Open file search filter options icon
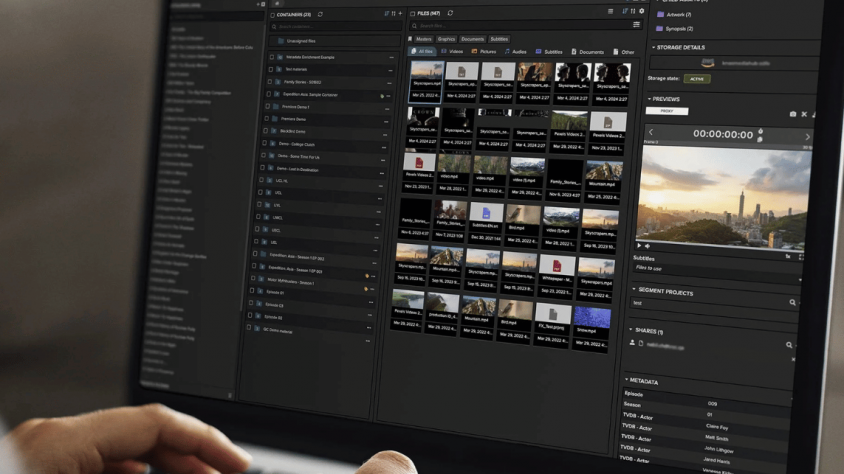844x474 pixels. 636,25
